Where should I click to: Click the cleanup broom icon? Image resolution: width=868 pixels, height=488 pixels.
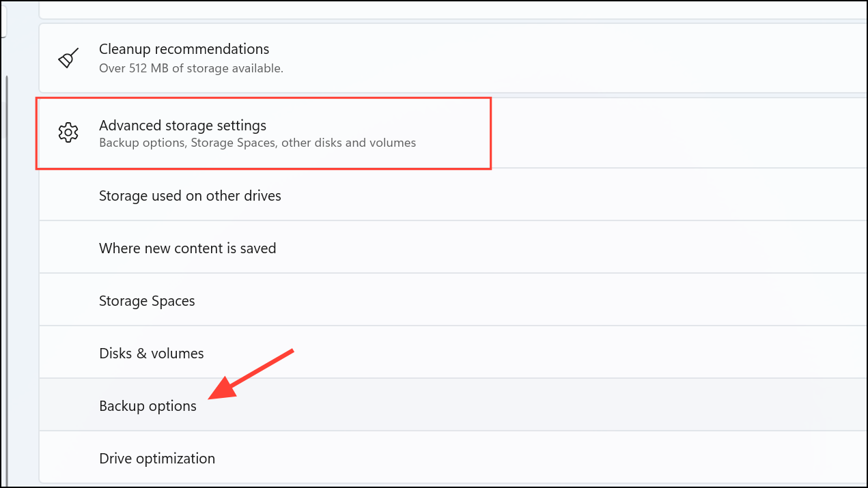point(68,58)
